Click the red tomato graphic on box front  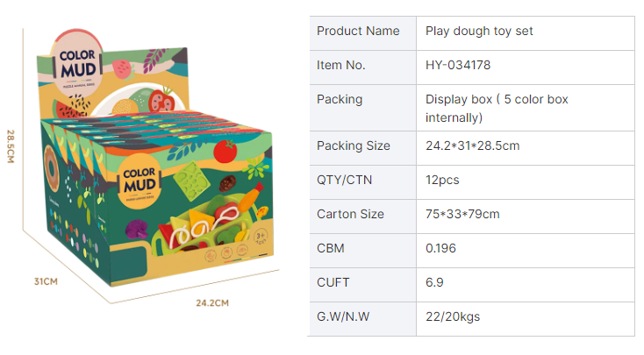pyautogui.click(x=225, y=151)
